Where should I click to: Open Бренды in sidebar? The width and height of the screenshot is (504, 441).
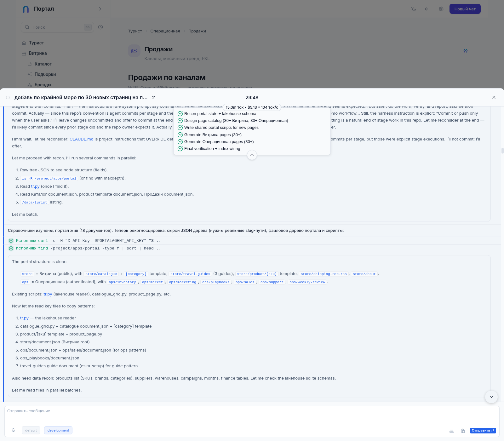pyautogui.click(x=43, y=85)
